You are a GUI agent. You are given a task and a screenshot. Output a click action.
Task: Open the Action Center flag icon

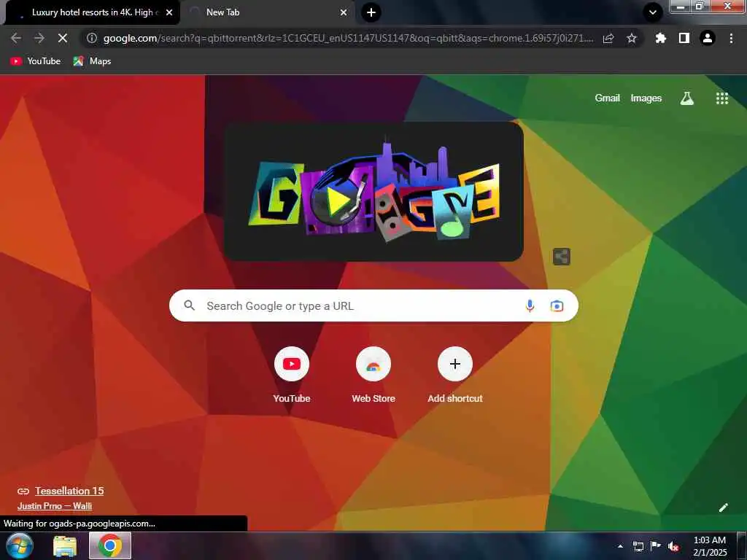point(656,546)
